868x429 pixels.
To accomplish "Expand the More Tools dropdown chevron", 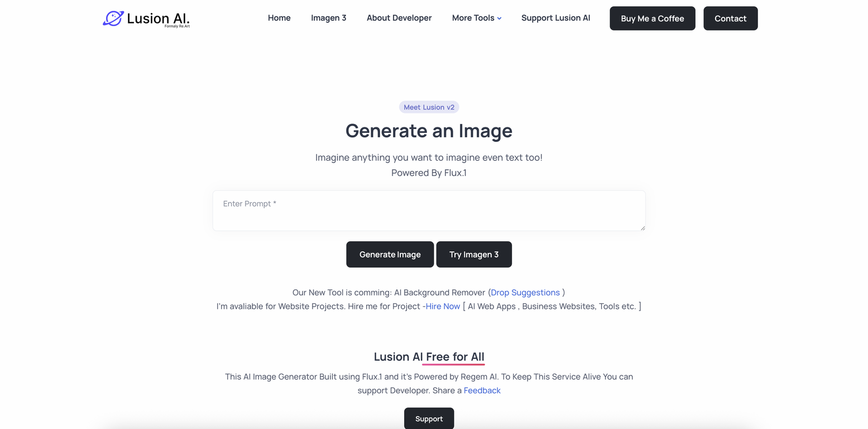I will [x=499, y=18].
